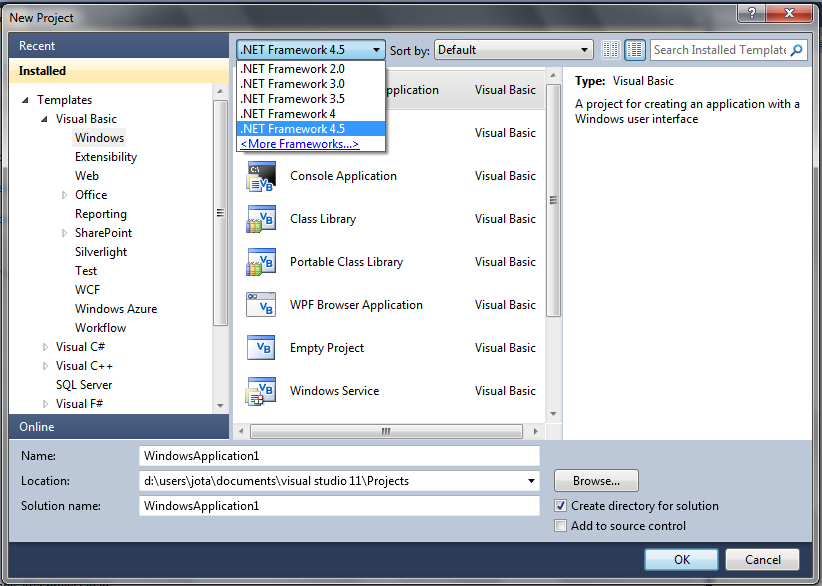Select Workflow in the template tree
This screenshot has height=586, width=822.
[x=100, y=328]
